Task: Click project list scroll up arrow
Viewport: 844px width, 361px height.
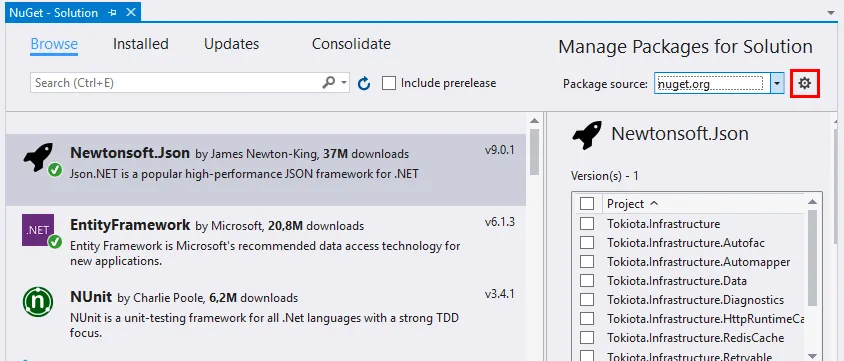Action: 813,201
